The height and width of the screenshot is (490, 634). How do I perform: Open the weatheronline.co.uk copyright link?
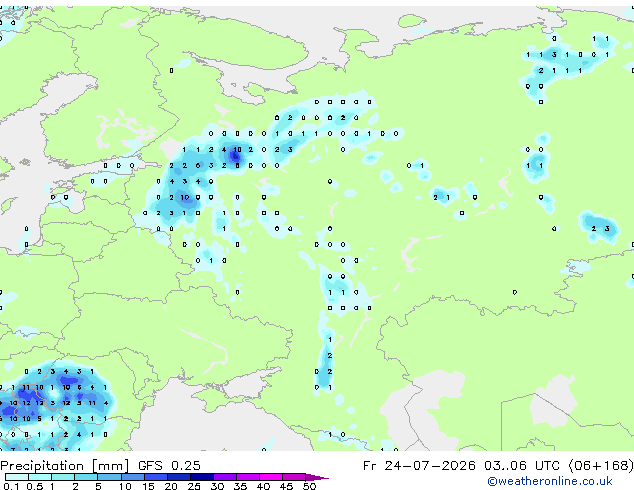coord(550,481)
